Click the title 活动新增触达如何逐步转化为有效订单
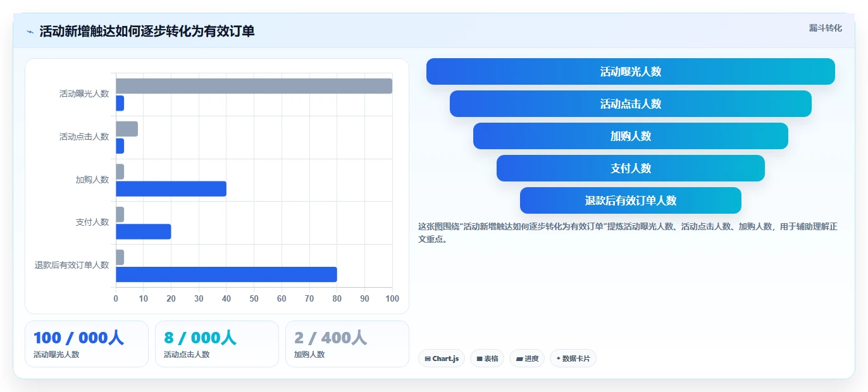 (147, 32)
